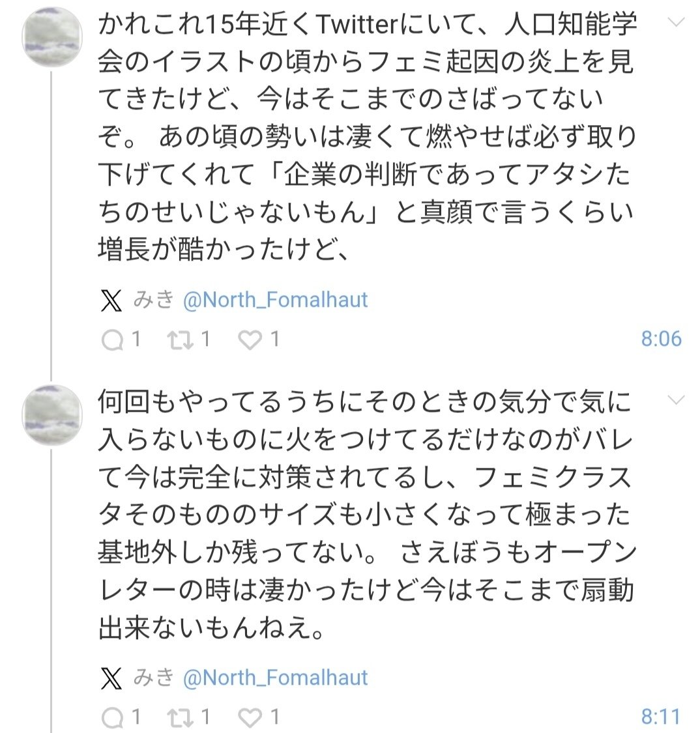Click the X logo under the first tweet
Screen dimensions: 700x733
coord(111,300)
